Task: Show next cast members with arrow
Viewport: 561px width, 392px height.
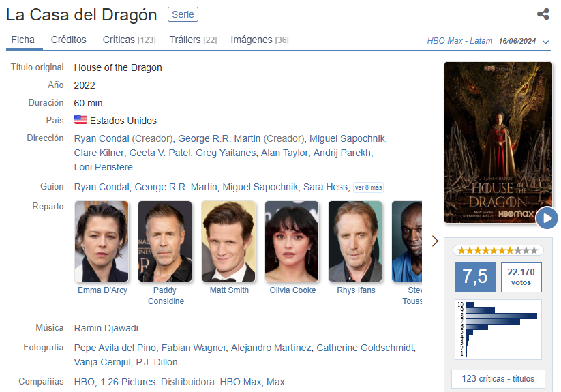Action: point(436,241)
